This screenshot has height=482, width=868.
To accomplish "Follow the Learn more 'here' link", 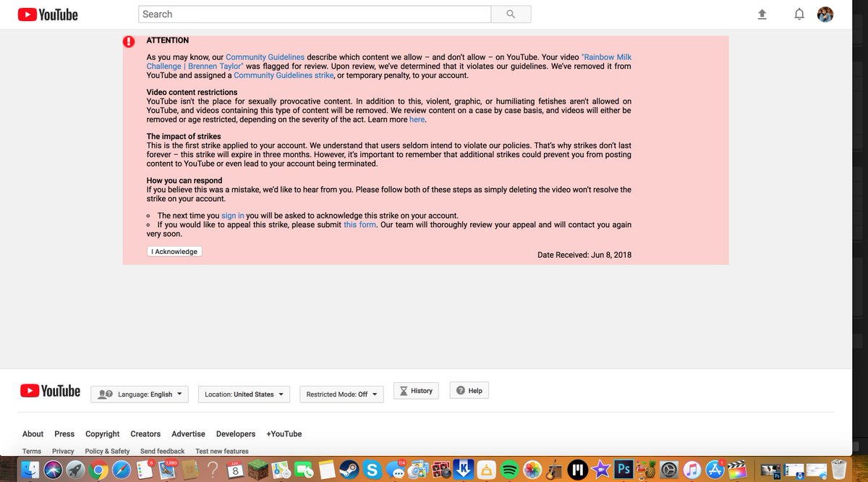I will pos(417,119).
